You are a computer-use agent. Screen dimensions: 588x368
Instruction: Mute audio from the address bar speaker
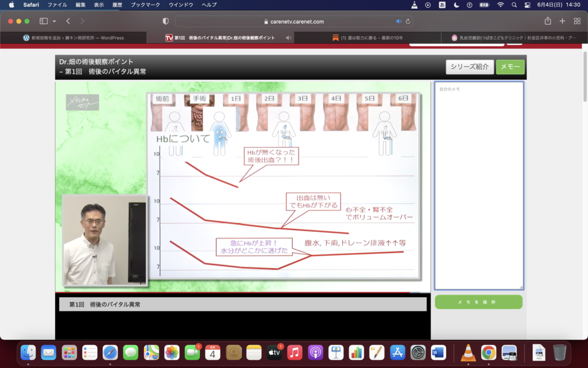point(399,21)
